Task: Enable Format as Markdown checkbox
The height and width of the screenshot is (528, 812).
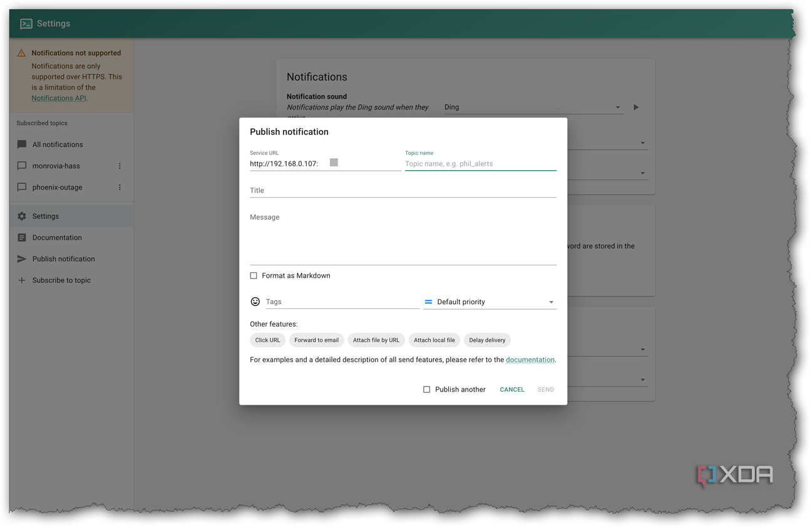Action: point(254,275)
